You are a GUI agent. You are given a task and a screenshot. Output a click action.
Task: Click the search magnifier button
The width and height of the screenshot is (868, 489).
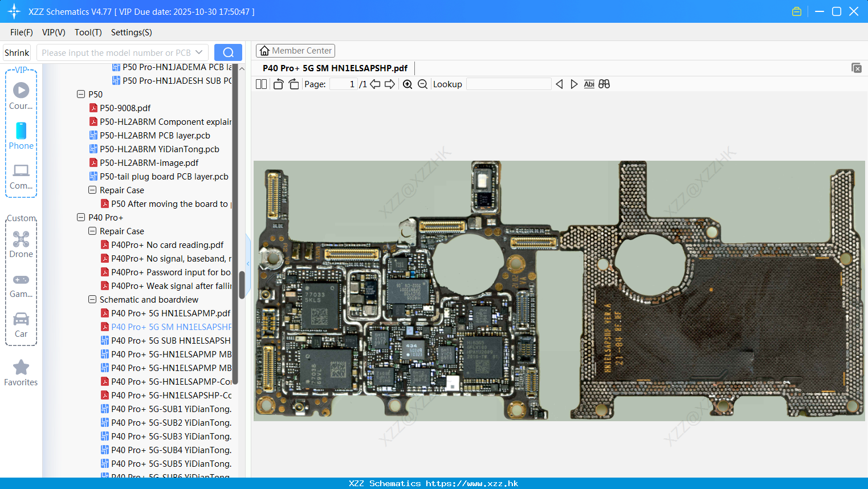pos(228,52)
